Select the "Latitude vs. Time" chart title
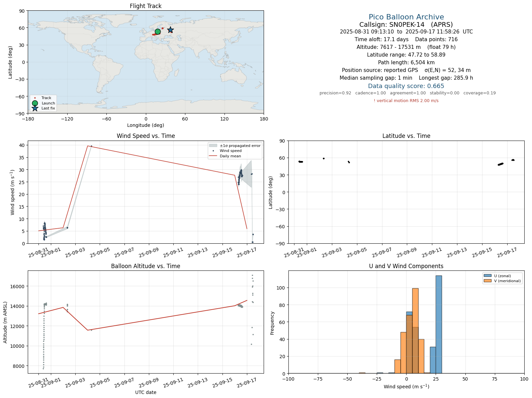The image size is (532, 398). (x=406, y=136)
